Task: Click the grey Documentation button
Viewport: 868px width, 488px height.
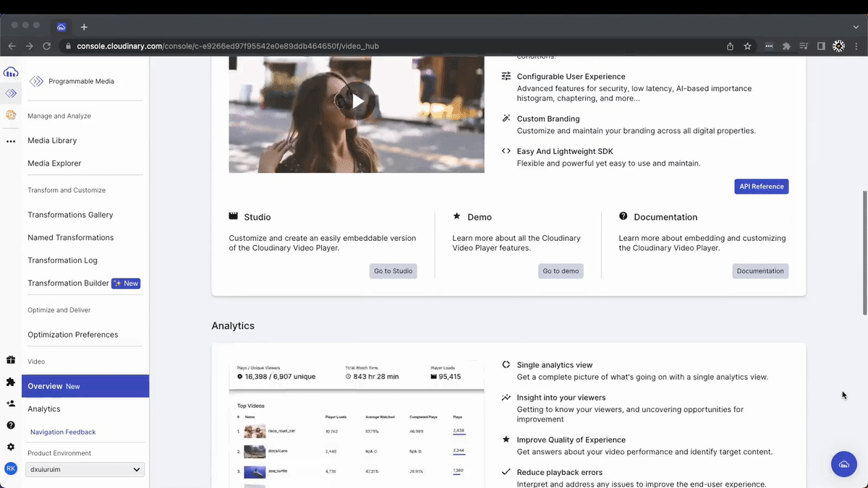Action: (x=760, y=271)
